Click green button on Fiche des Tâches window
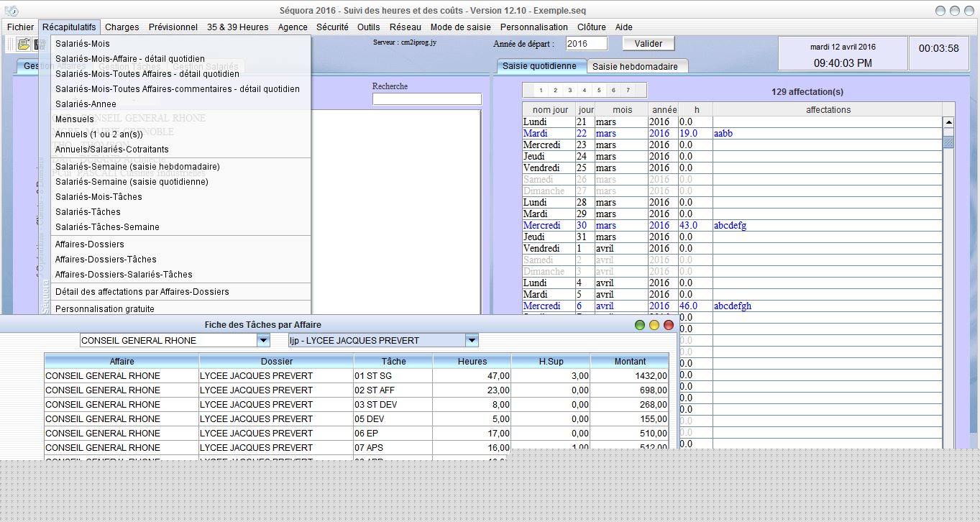This screenshot has width=980, height=522. pos(639,325)
